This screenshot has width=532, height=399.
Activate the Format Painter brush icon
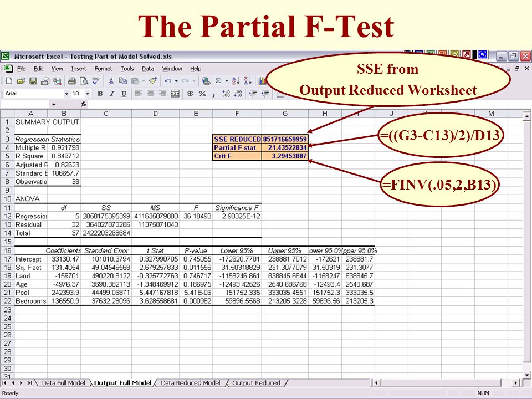click(x=153, y=81)
